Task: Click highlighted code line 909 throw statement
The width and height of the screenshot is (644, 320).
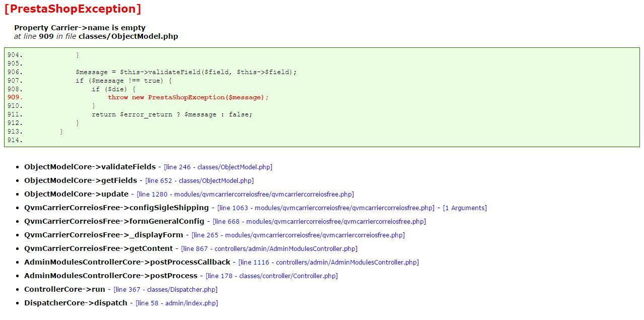Action: tap(188, 97)
